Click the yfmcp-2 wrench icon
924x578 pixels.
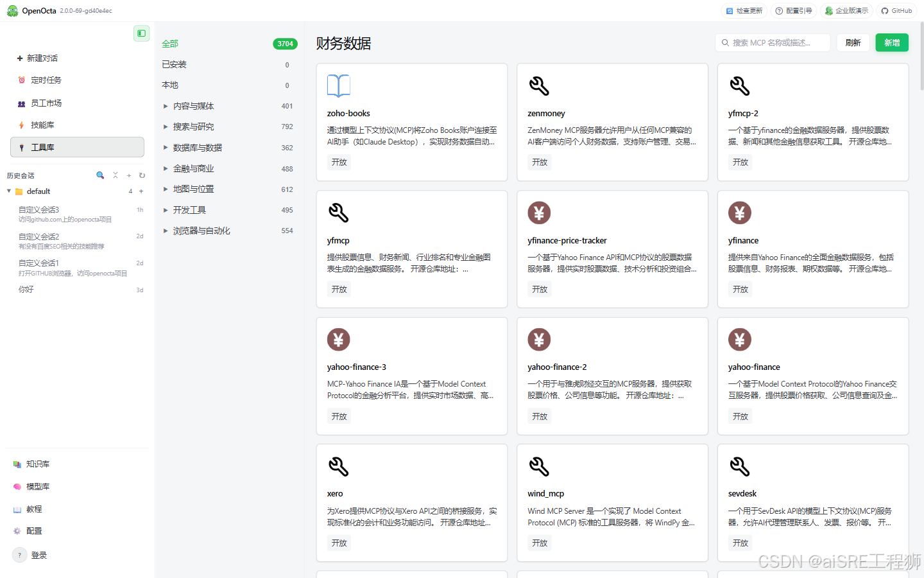pos(739,86)
